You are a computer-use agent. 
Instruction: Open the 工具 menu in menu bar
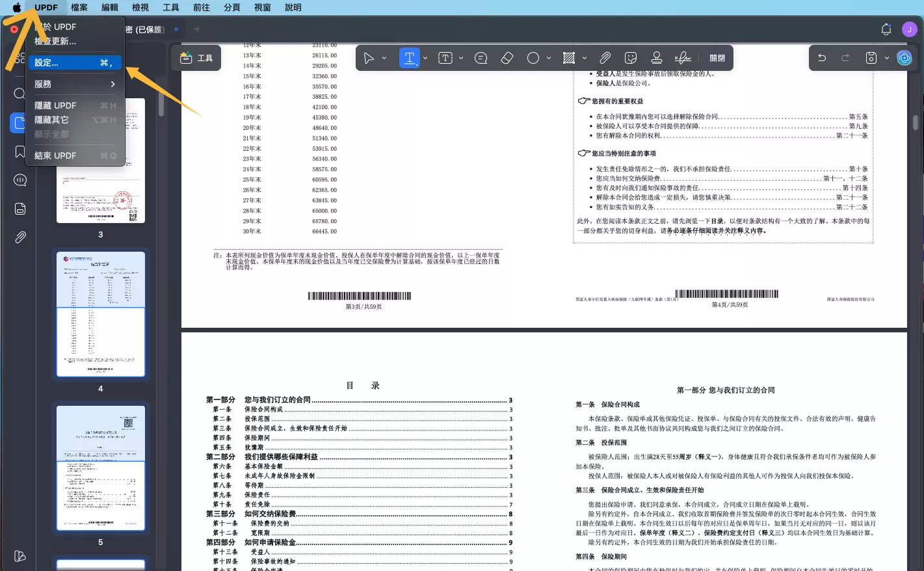click(171, 7)
